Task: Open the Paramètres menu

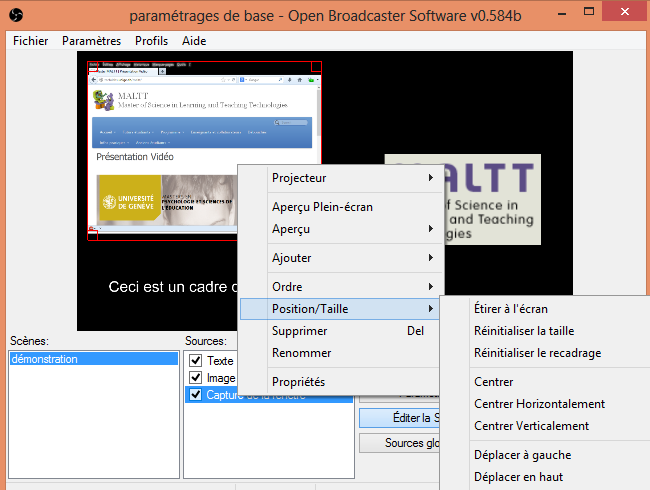Action: point(91,41)
